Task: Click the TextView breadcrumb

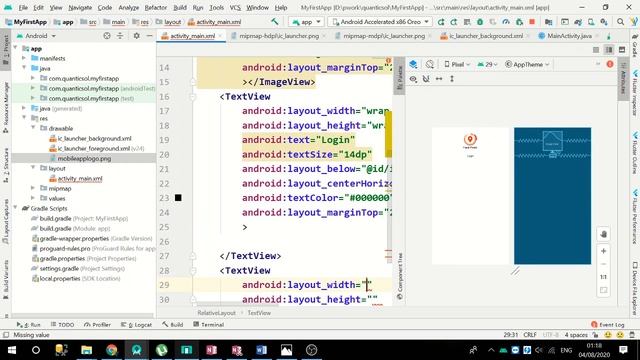Action: (x=259, y=313)
